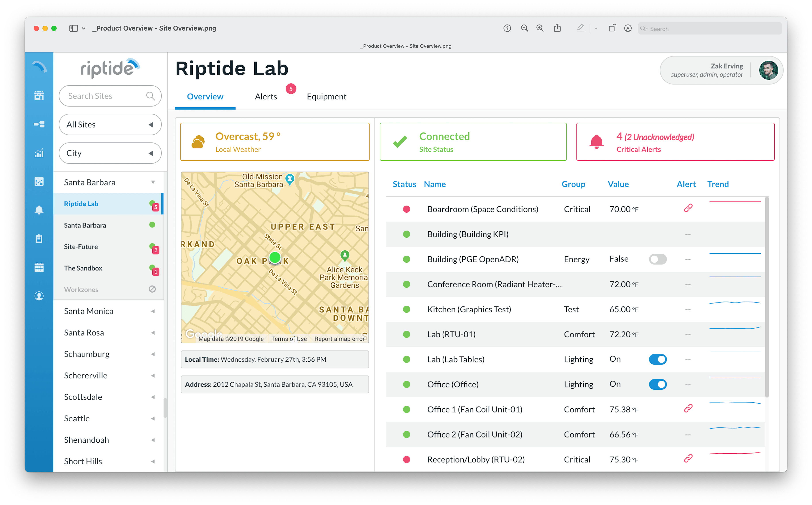The image size is (812, 505).
Task: Disable the Office (Office) lighting toggle
Action: click(657, 384)
